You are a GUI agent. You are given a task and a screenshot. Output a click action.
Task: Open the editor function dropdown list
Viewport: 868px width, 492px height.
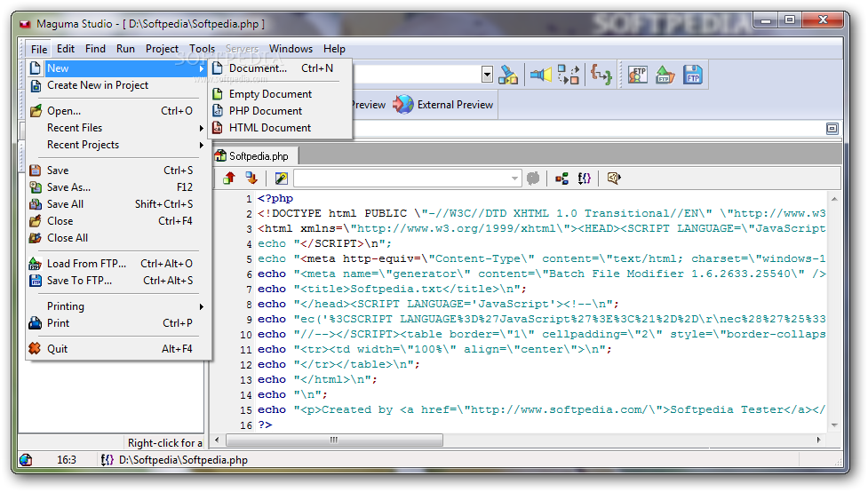click(514, 179)
